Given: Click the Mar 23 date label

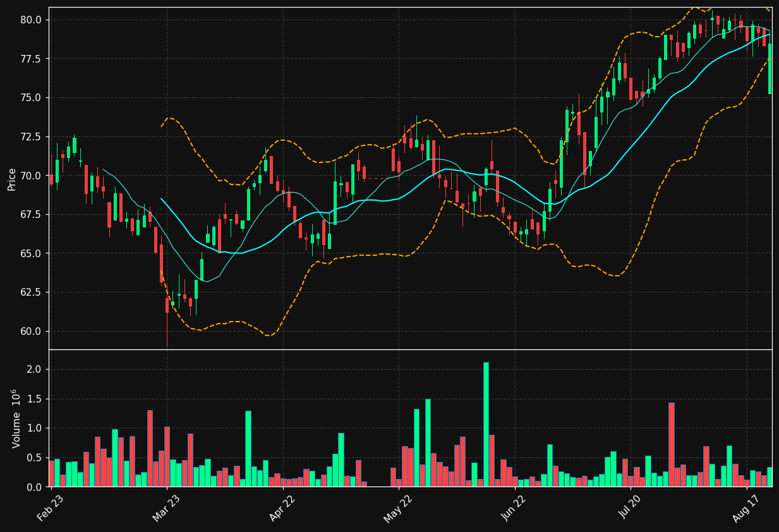Looking at the screenshot, I should tap(166, 509).
